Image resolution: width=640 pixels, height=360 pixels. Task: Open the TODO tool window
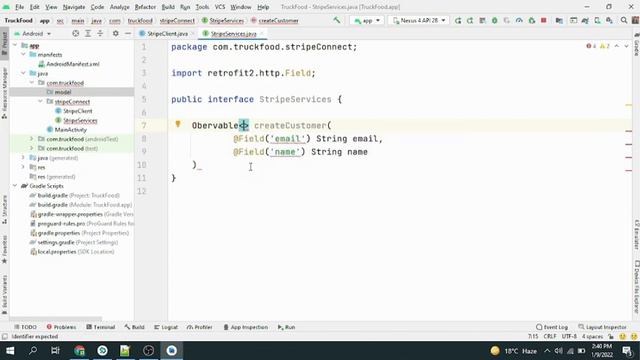coord(25,327)
